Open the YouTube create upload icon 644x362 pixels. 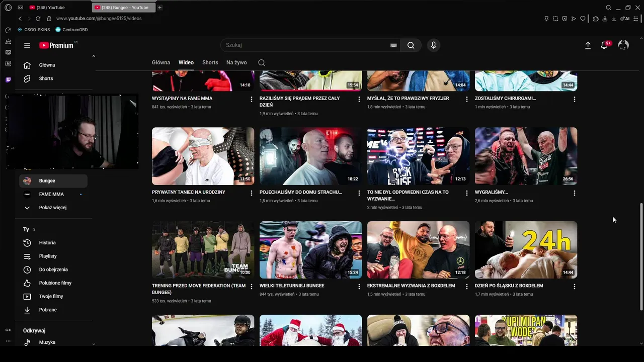click(588, 45)
